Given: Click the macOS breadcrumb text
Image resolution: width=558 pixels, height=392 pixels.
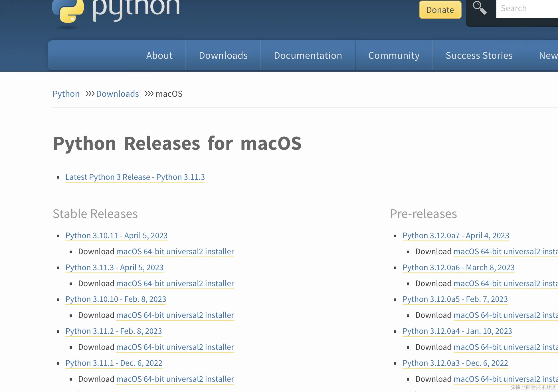Looking at the screenshot, I should (x=169, y=94).
